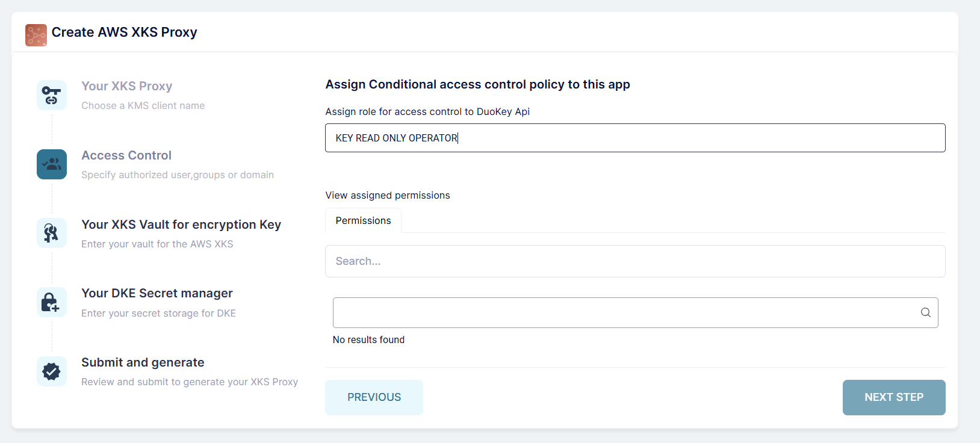980x443 pixels.
Task: Click the Assign Conditional access control policy heading
Action: point(478,84)
